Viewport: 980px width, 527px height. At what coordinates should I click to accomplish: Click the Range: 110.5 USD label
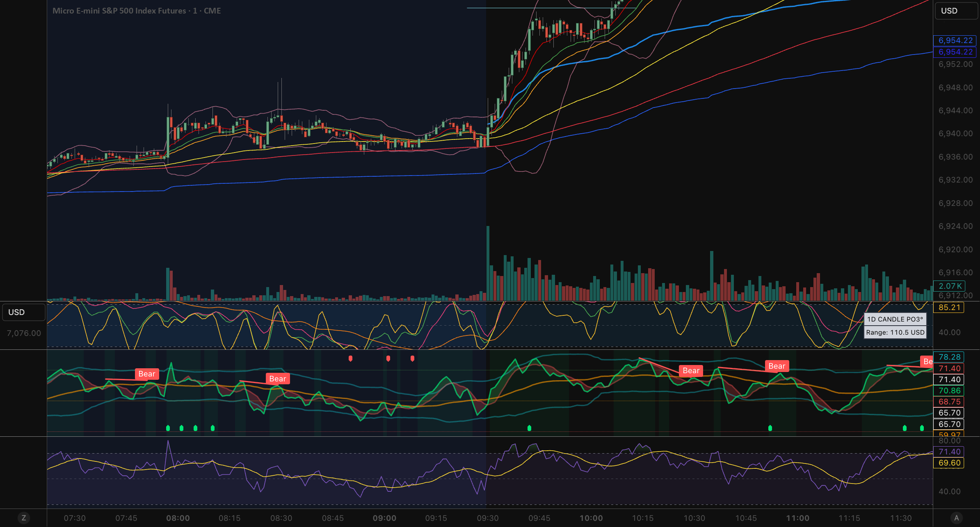coord(895,333)
